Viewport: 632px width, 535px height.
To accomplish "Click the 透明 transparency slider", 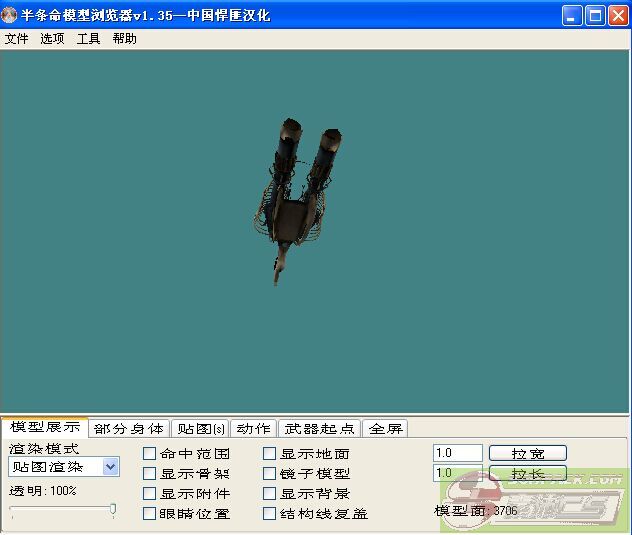I will pos(62,509).
